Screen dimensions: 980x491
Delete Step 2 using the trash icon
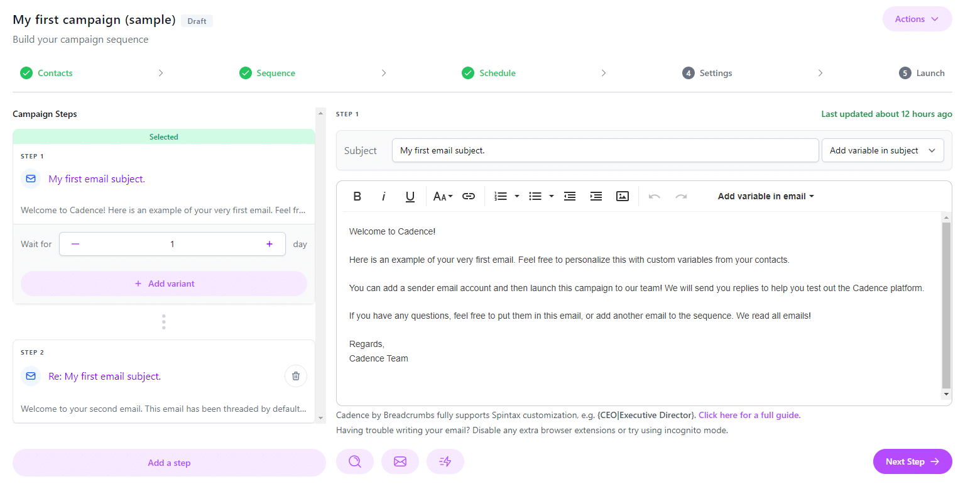tap(295, 375)
